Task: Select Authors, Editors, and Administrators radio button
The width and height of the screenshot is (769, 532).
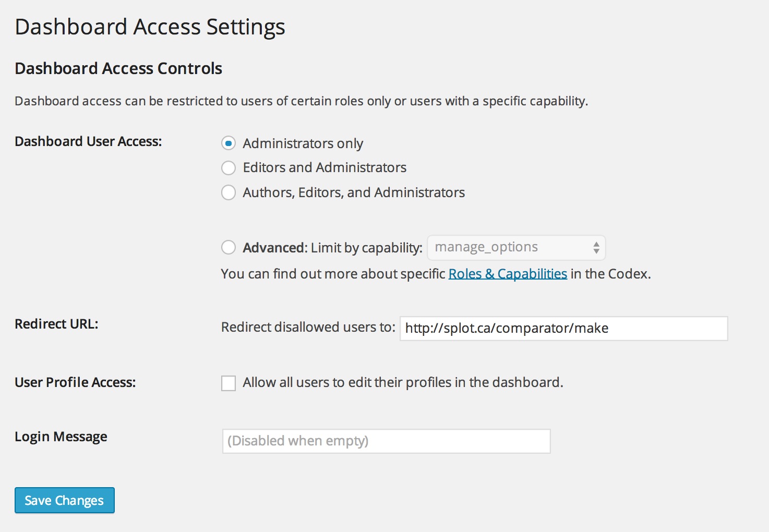Action: (229, 192)
